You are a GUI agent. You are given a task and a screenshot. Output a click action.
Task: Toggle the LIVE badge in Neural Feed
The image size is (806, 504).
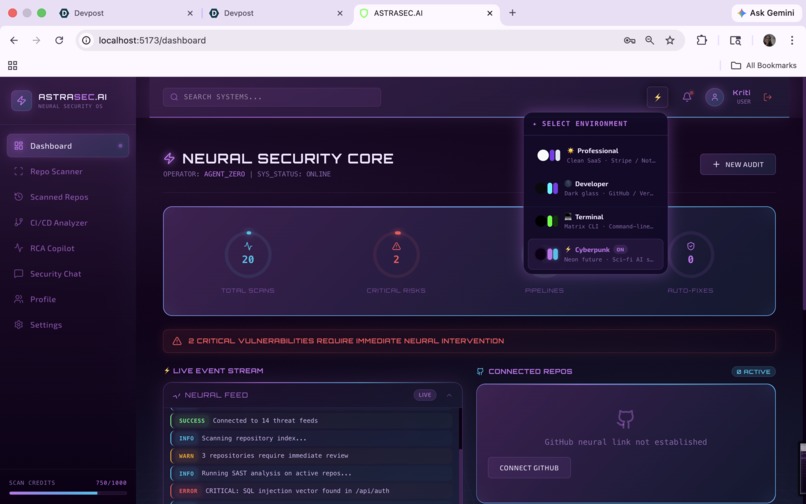pyautogui.click(x=425, y=395)
